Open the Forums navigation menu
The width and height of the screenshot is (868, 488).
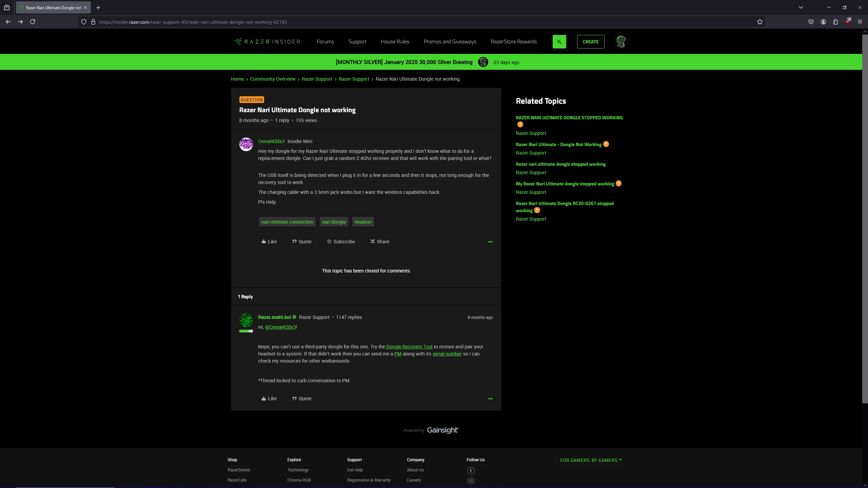tap(325, 42)
